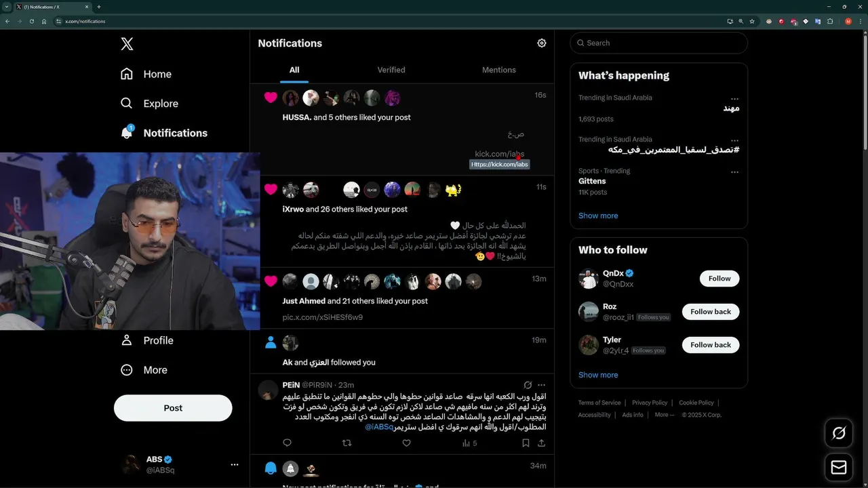Open the Messages floating button

click(x=839, y=467)
